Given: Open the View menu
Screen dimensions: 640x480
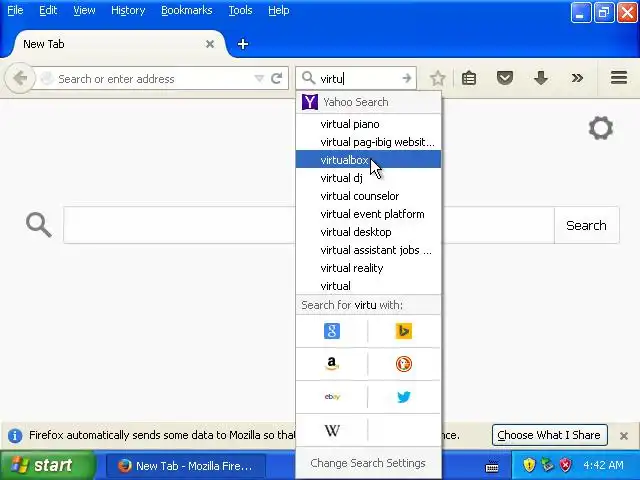Looking at the screenshot, I should 84,10.
